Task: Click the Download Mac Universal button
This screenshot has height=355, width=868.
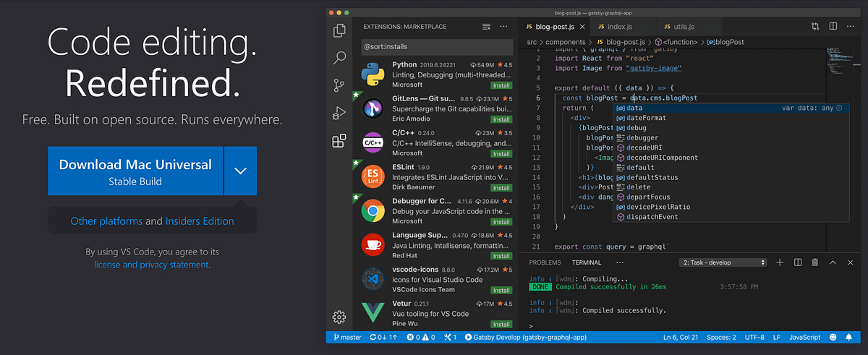Action: click(135, 171)
